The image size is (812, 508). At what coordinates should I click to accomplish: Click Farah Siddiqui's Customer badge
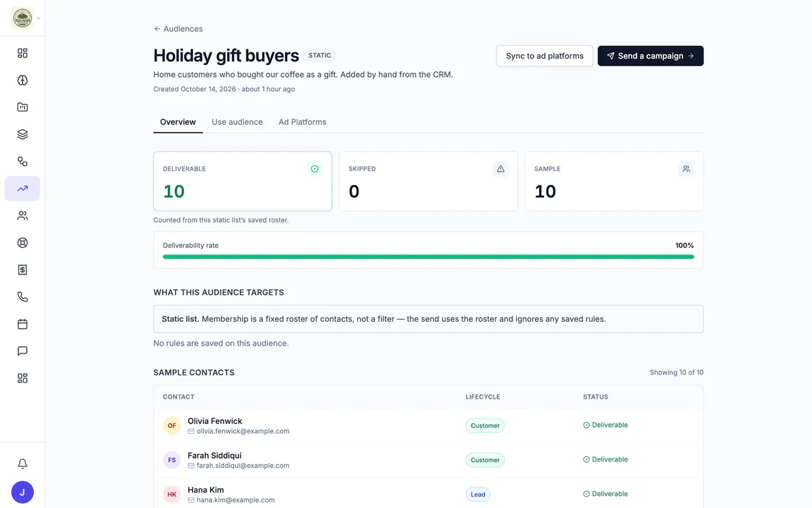(485, 460)
